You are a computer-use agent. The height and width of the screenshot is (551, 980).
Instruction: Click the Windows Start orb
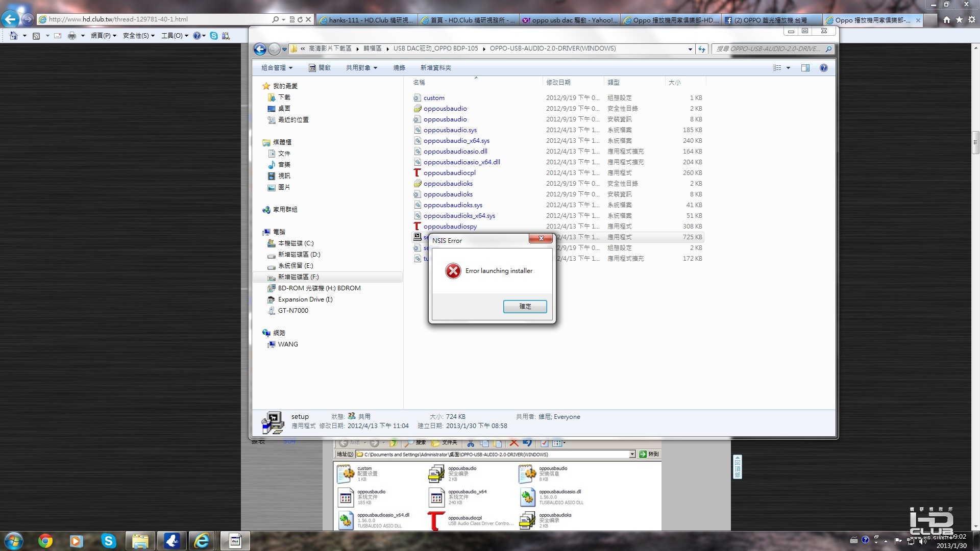14,541
